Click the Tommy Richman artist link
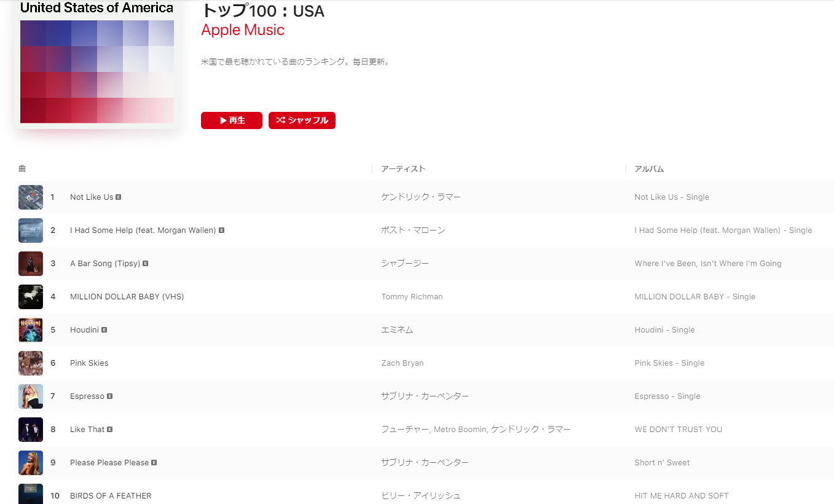This screenshot has height=504, width=834. [412, 297]
